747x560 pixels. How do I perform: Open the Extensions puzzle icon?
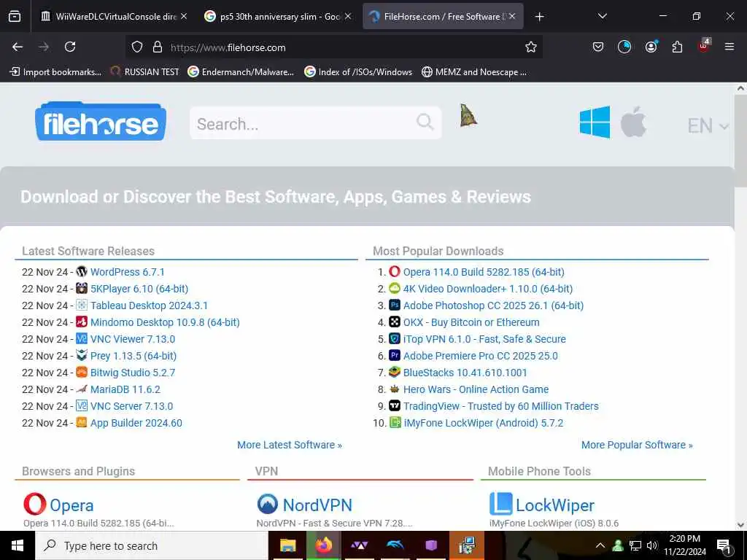(677, 47)
